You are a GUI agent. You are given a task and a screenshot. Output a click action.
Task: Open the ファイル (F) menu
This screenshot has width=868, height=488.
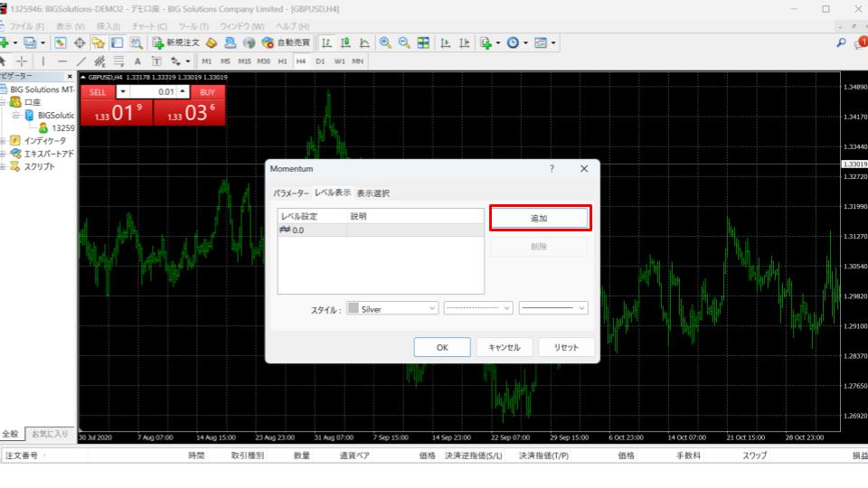26,26
